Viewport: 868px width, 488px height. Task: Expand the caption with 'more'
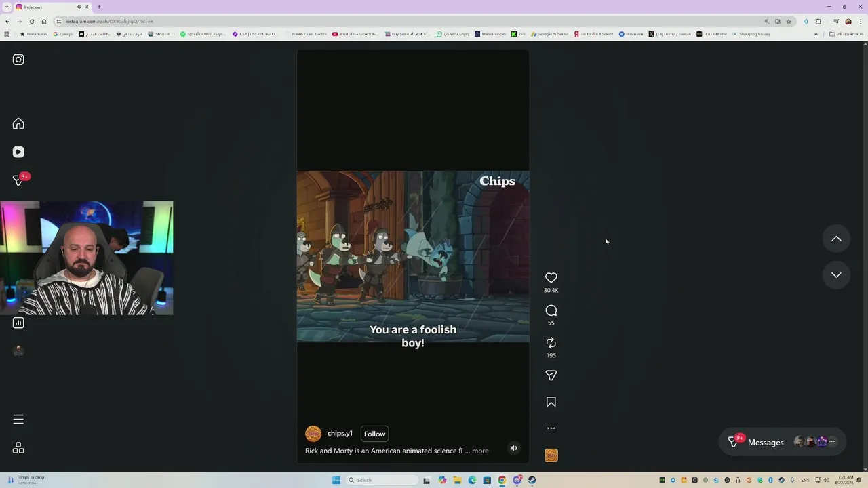tap(480, 451)
